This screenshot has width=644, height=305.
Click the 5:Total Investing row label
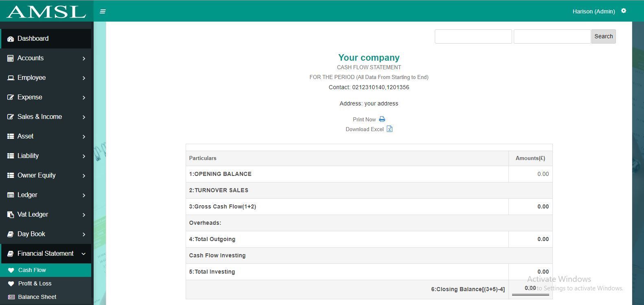pyautogui.click(x=212, y=272)
